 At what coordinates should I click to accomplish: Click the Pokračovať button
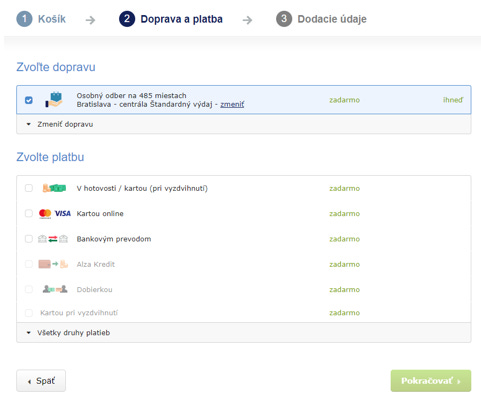tap(431, 381)
